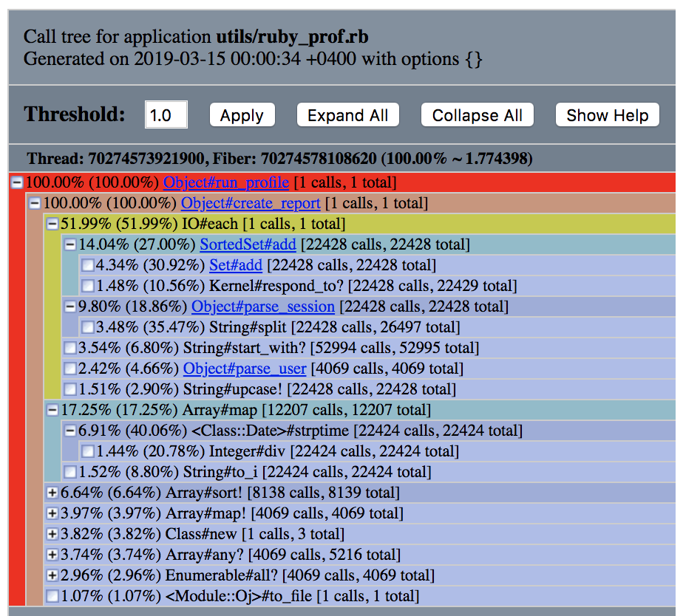Collapse the Array#map node with 12207 calls
Image resolution: width=683 pixels, height=616 pixels.
[52, 411]
